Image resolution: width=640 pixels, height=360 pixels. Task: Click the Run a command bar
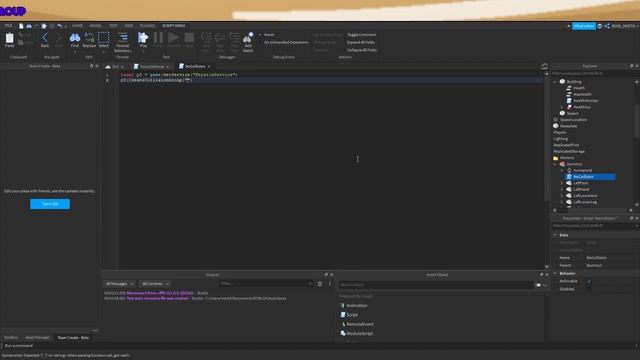click(x=320, y=346)
